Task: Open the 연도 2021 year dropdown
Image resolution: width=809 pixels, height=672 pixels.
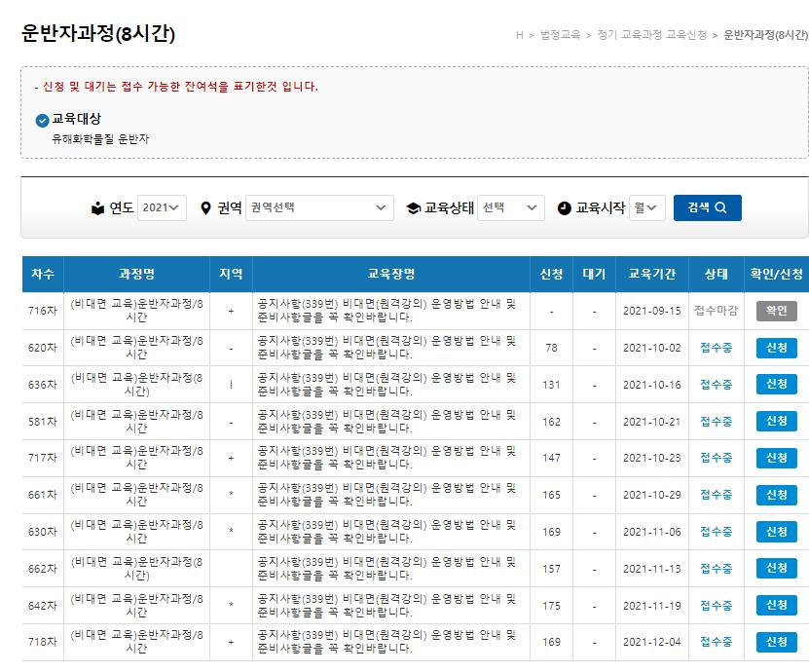Action: [162, 207]
